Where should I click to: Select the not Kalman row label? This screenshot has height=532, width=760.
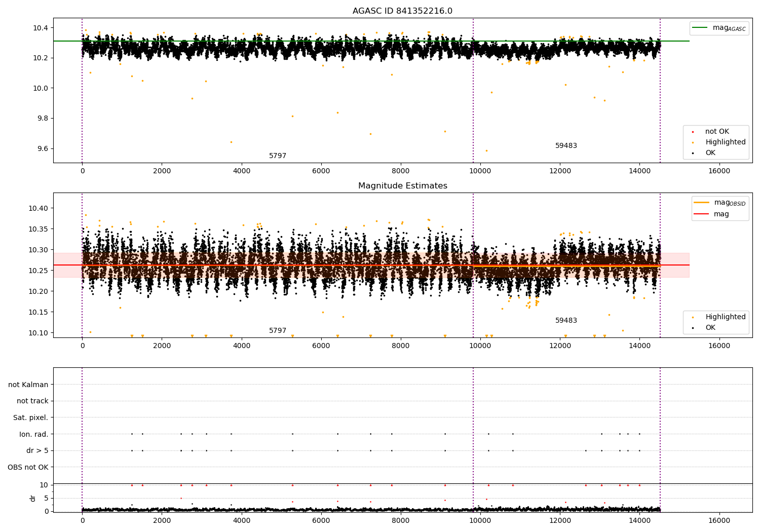pyautogui.click(x=28, y=385)
